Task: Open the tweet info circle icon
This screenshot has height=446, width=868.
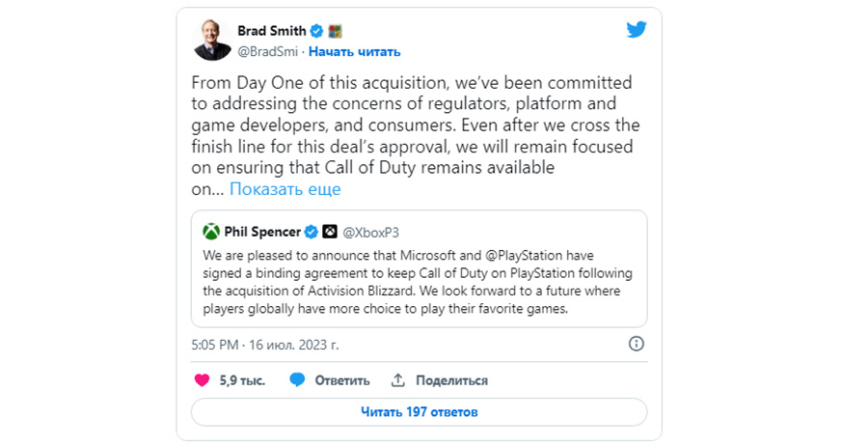Action: pyautogui.click(x=636, y=344)
